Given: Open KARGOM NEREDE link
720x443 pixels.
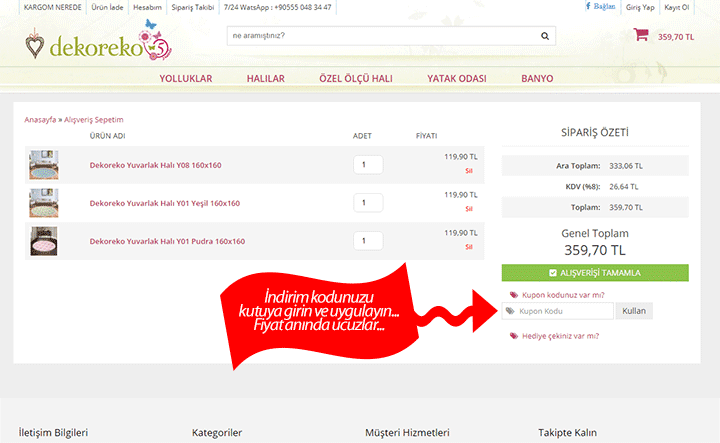Looking at the screenshot, I should [52, 7].
